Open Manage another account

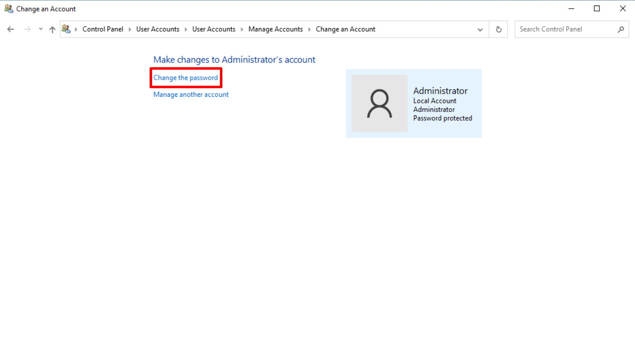click(x=190, y=94)
